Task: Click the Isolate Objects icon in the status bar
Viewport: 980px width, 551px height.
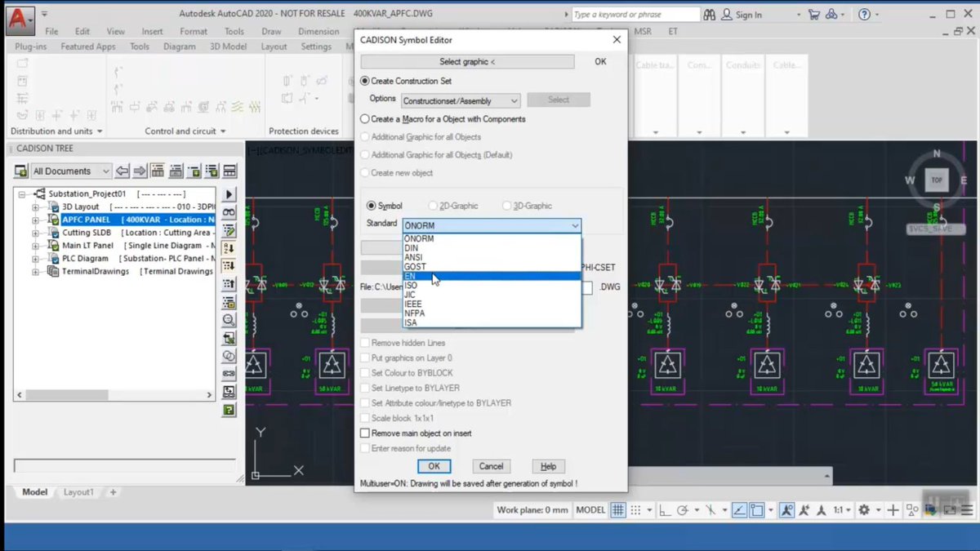Action: [911, 510]
